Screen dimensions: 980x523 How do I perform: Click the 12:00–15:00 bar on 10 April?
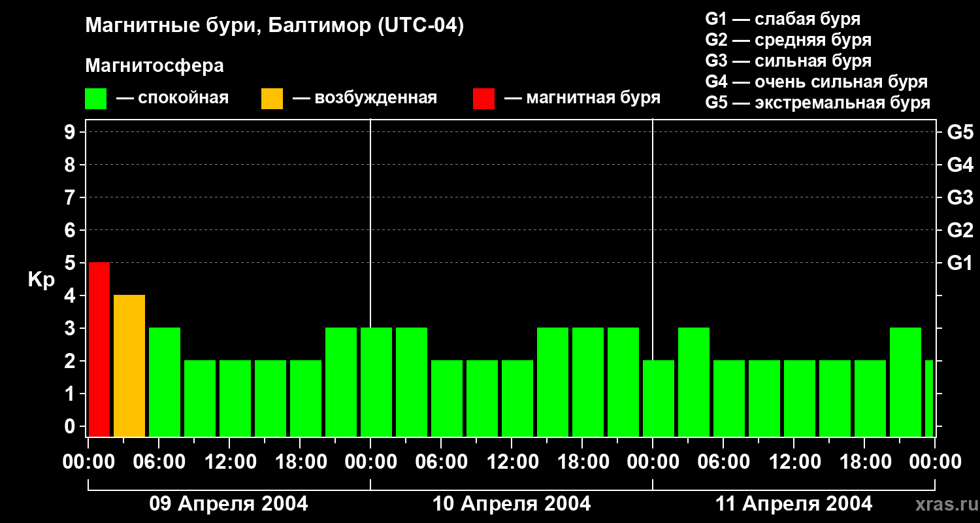(517, 398)
